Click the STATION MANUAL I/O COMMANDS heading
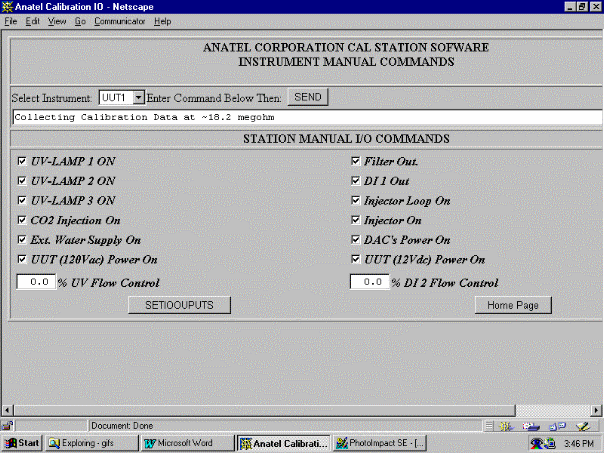 [346, 139]
